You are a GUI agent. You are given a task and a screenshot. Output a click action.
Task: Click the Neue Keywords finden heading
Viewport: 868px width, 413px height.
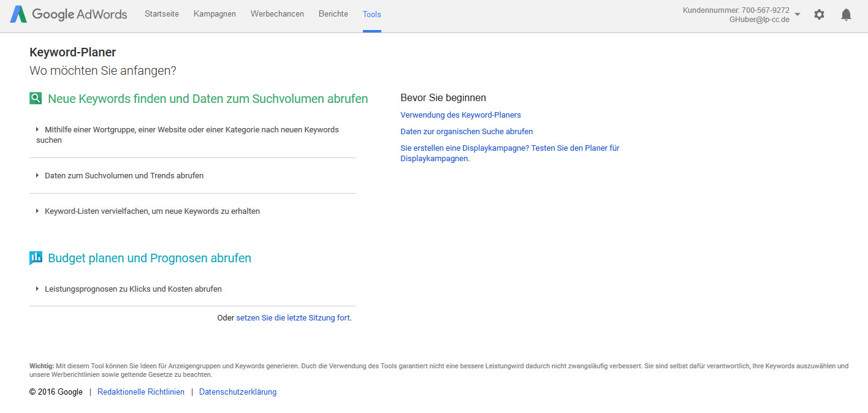click(208, 99)
